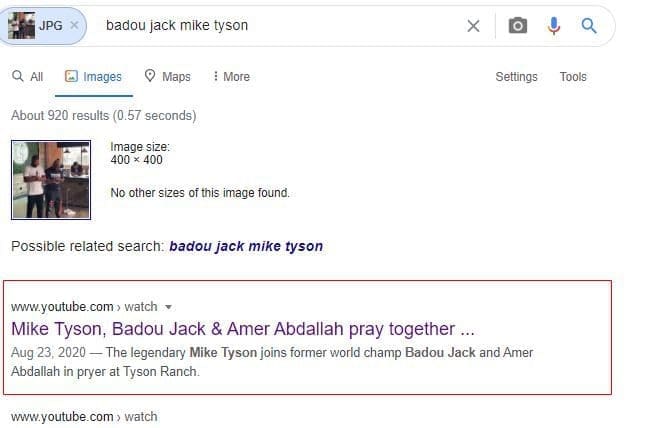Click the bottom www.youtube.com result URL
Image resolution: width=669 pixels, height=428 pixels.
[x=62, y=416]
